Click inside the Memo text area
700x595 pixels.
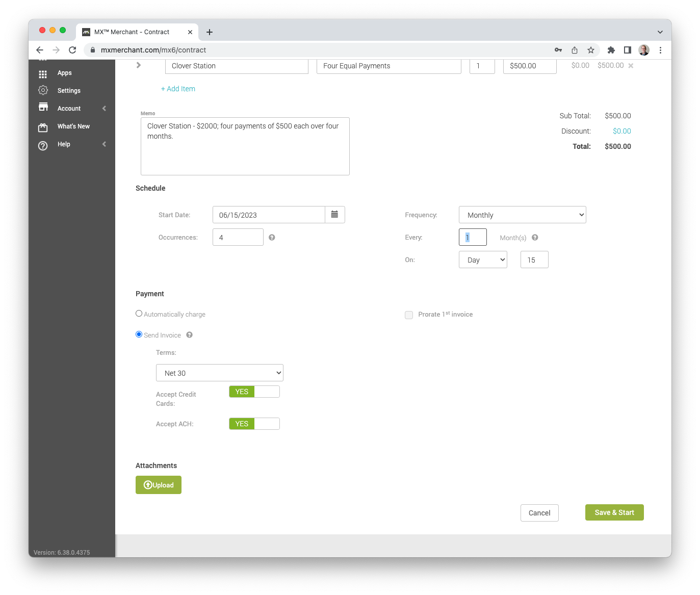coord(245,146)
